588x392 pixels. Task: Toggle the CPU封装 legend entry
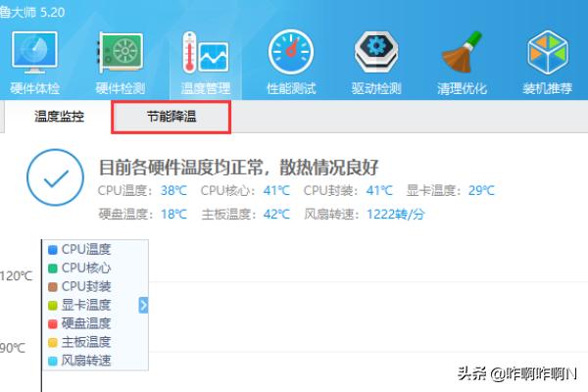coord(79,286)
